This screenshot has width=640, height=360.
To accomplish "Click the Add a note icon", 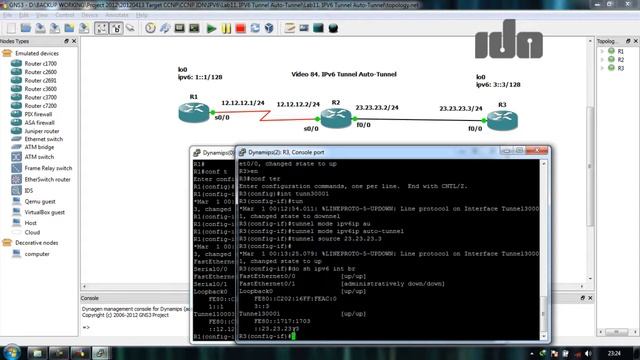I will (289, 28).
